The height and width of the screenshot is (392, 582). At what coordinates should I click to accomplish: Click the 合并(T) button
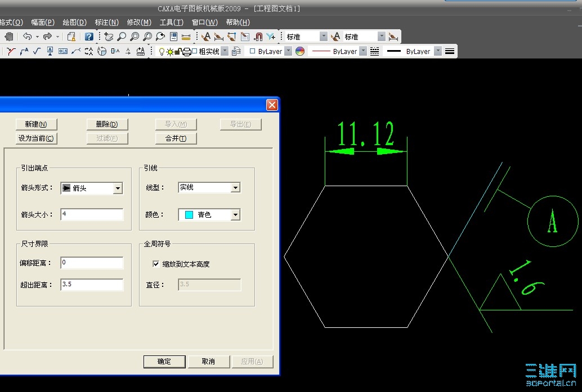[x=176, y=138]
